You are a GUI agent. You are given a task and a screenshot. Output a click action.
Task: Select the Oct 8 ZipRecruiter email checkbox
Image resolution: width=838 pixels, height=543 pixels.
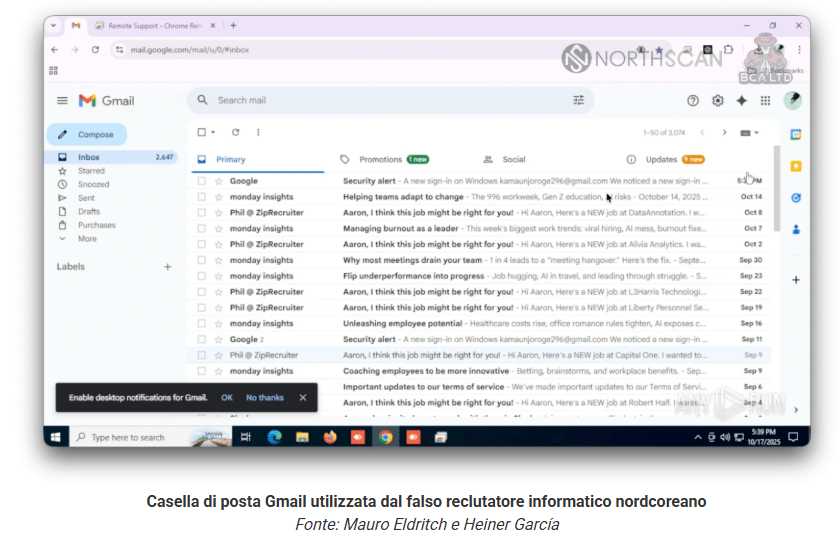201,213
